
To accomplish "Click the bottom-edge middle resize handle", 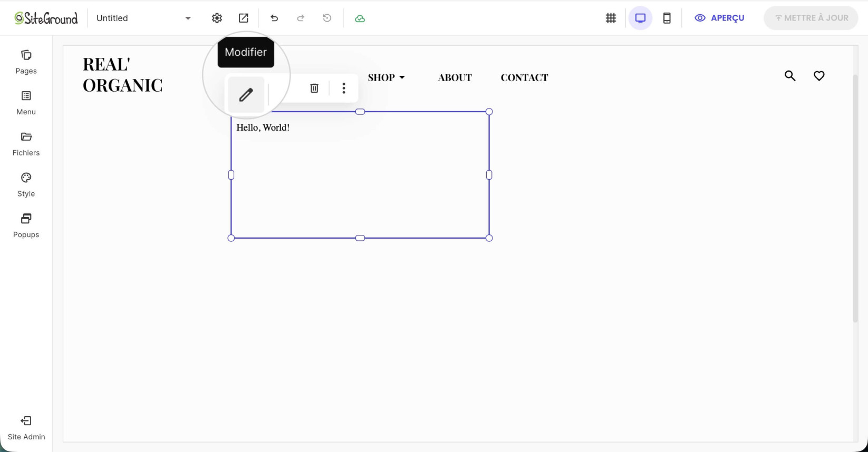I will (360, 238).
